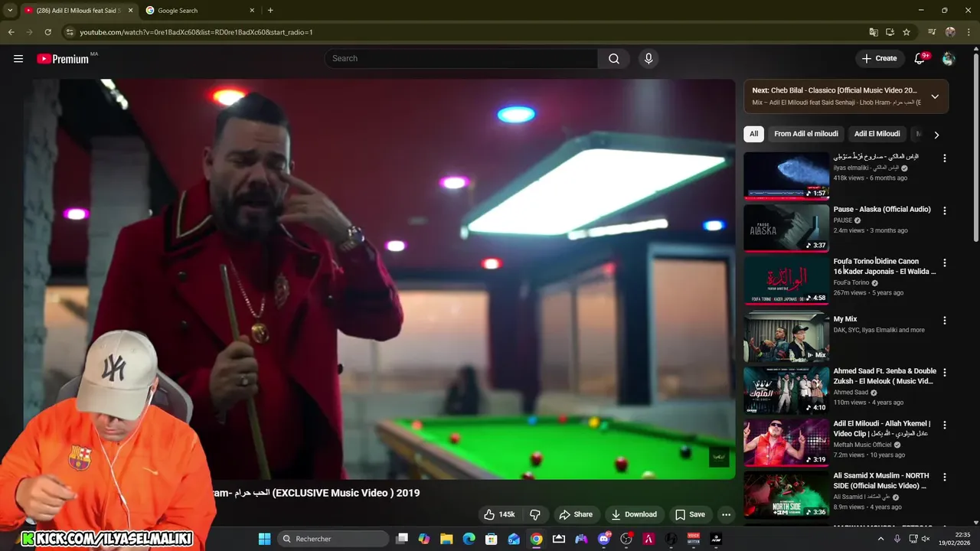
Task: Share the video
Action: [576, 514]
